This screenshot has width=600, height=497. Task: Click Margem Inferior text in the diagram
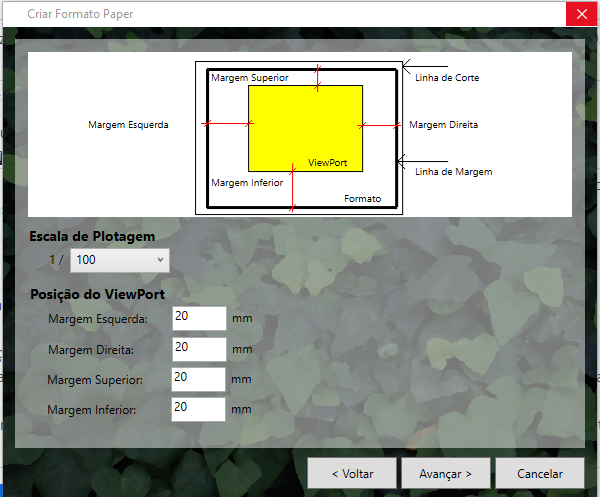pyautogui.click(x=247, y=183)
